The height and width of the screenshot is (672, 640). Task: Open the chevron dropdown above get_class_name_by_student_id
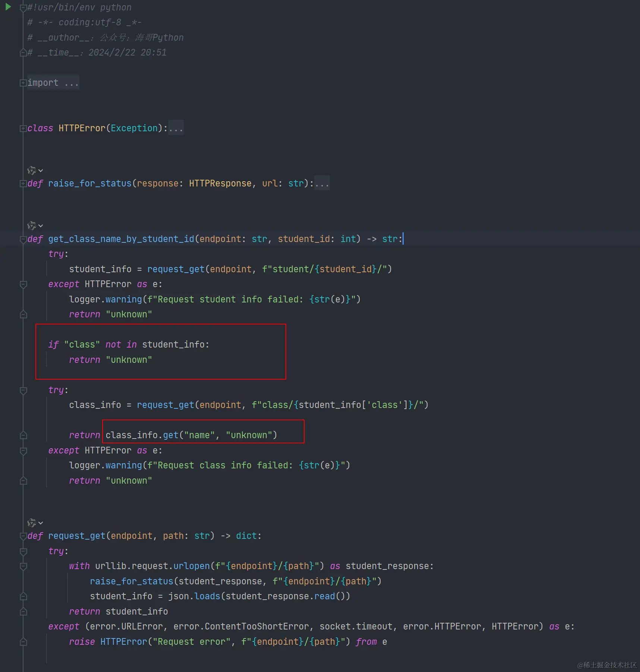point(41,226)
